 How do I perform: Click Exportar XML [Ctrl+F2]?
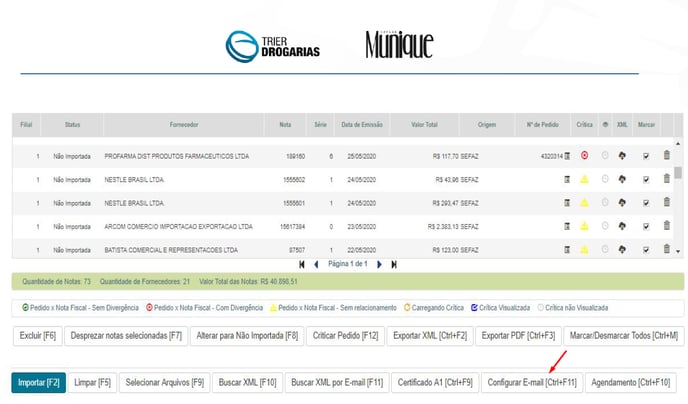tap(430, 336)
